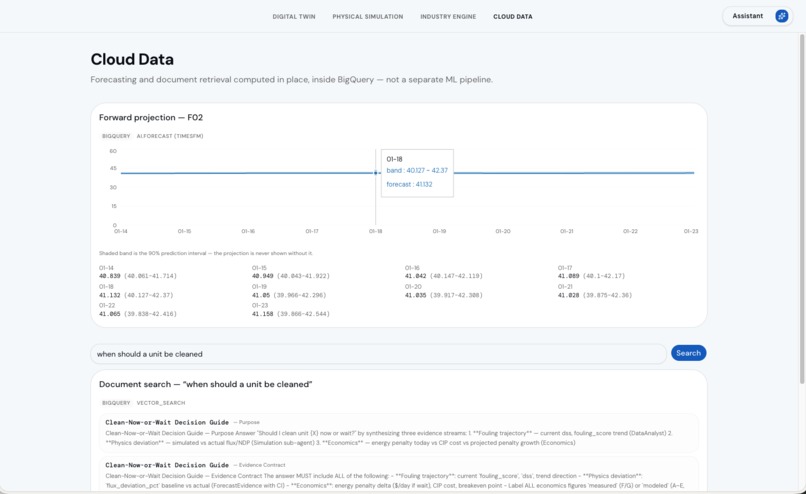Click the Document search results heading
The image size is (806, 494).
(x=205, y=385)
